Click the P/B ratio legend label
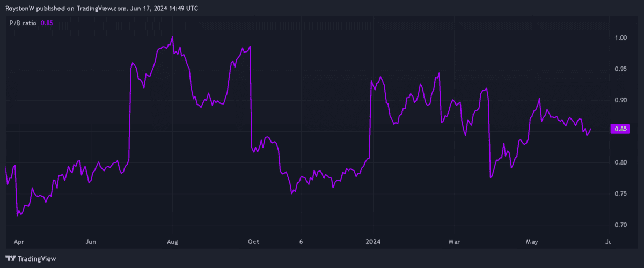The image size is (644, 268). [23, 23]
